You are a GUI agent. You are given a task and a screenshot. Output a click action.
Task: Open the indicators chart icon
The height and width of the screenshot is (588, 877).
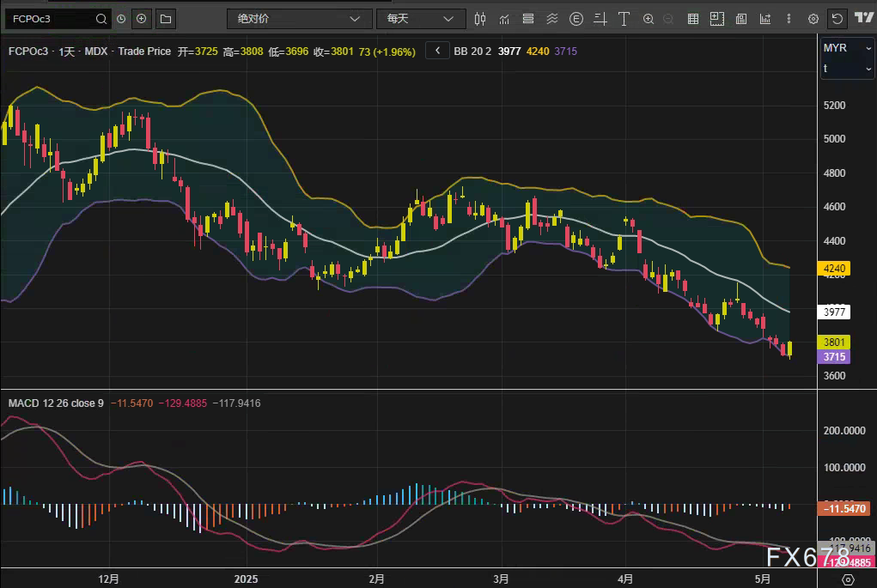(x=503, y=18)
